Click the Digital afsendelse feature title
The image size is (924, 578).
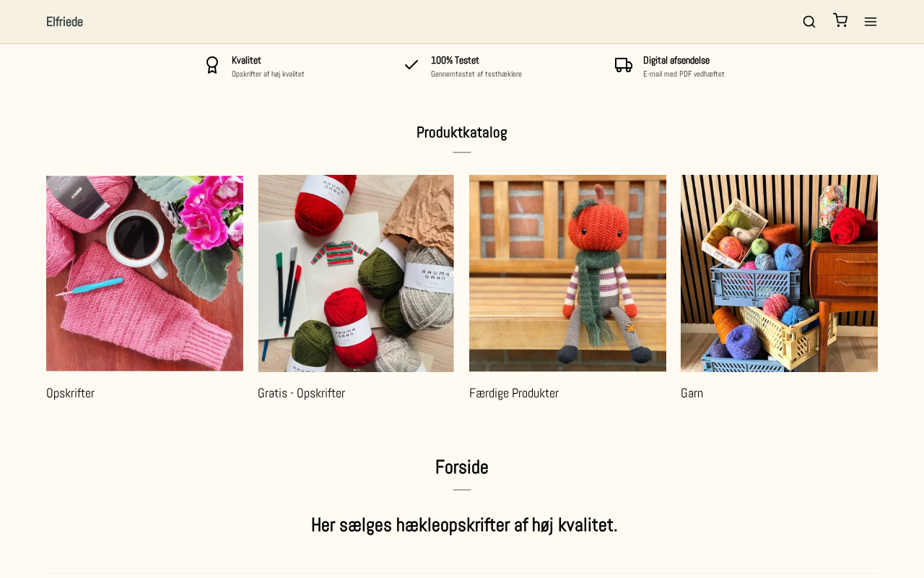[x=676, y=61]
